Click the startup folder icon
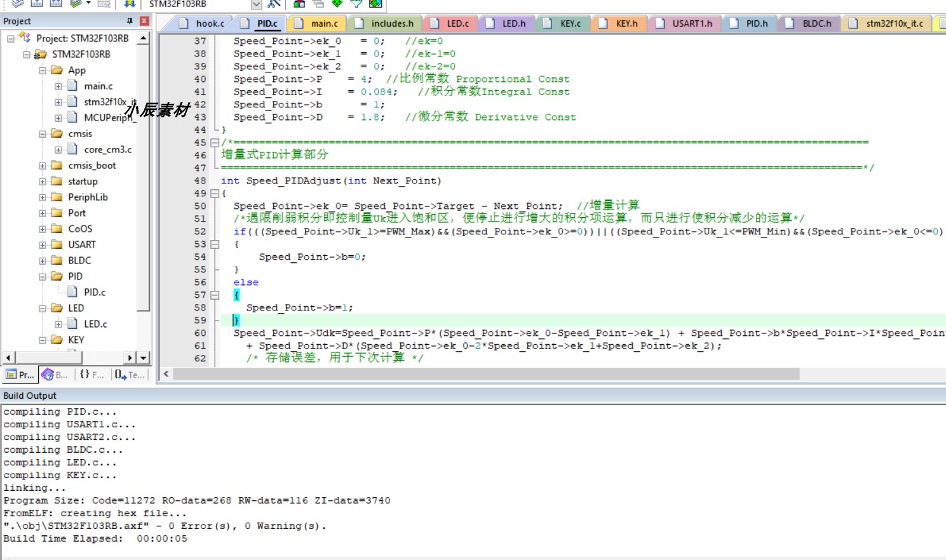 (x=57, y=181)
